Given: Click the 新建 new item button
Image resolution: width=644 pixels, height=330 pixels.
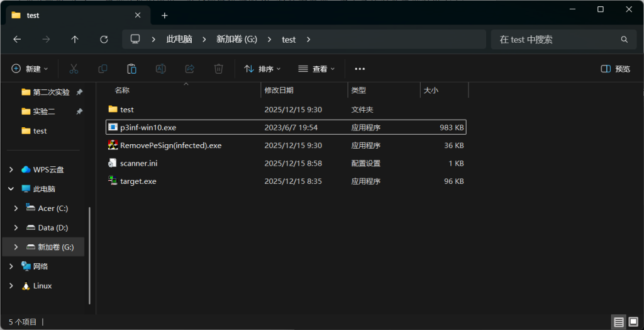Looking at the screenshot, I should 30,69.
